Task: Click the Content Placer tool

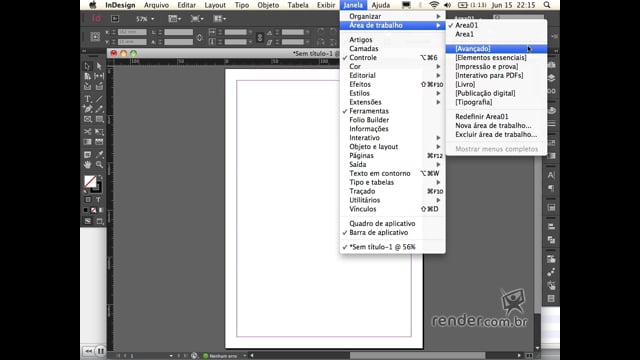Action: pyautogui.click(x=99, y=86)
